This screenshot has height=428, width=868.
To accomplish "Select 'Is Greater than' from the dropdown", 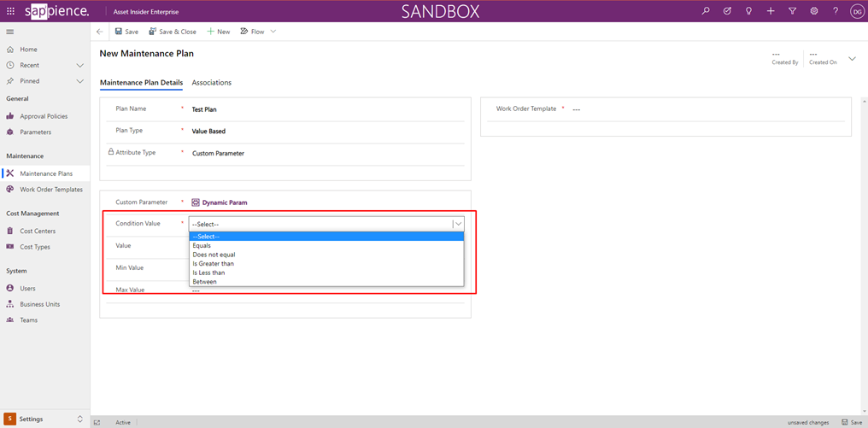I will click(214, 264).
